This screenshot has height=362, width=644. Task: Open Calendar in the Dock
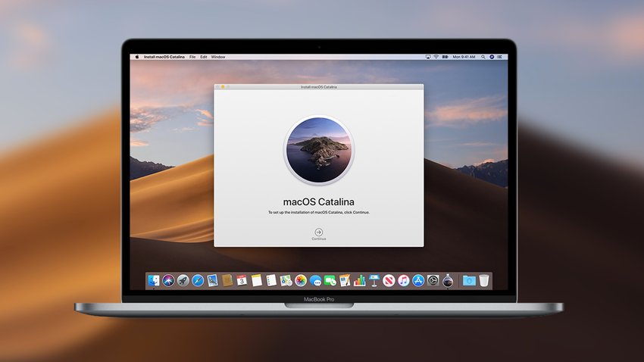pyautogui.click(x=242, y=280)
